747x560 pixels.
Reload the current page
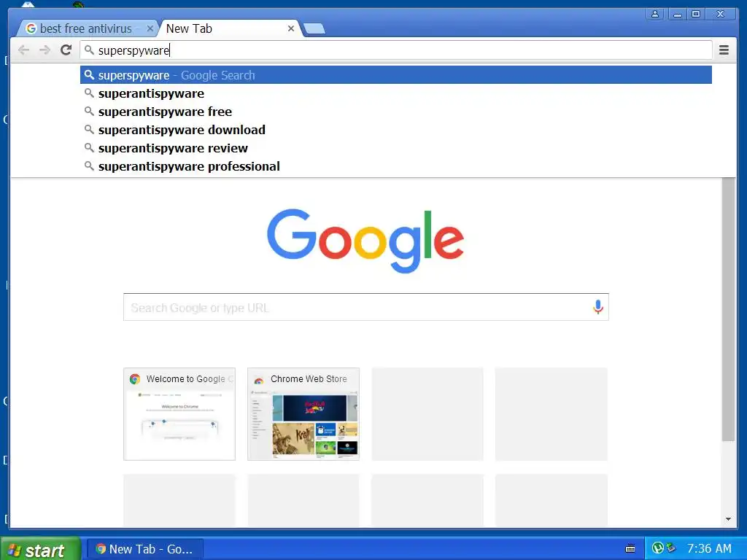66,50
